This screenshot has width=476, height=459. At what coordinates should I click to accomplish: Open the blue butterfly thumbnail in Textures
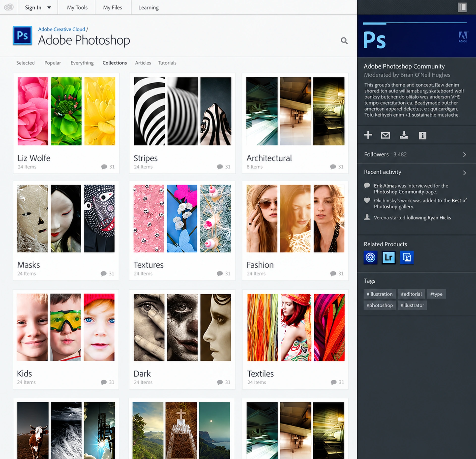pos(182,218)
